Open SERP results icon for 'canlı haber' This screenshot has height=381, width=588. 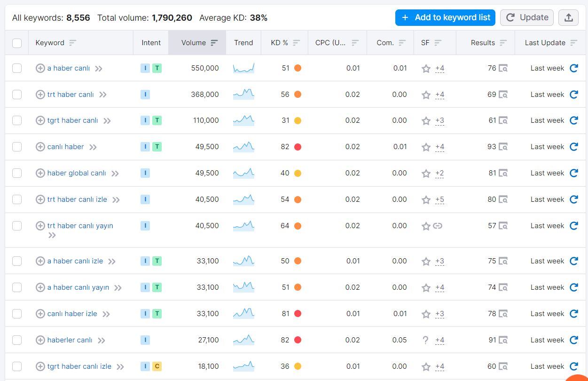click(503, 147)
